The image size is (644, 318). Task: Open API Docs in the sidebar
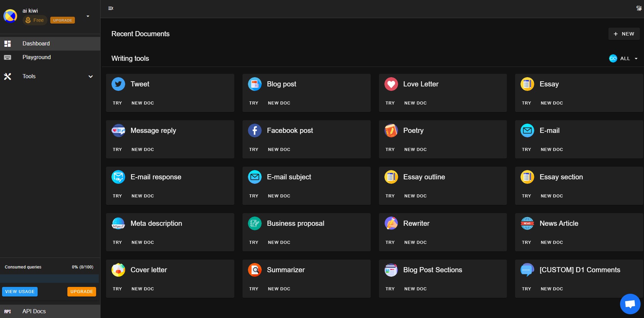[50, 311]
